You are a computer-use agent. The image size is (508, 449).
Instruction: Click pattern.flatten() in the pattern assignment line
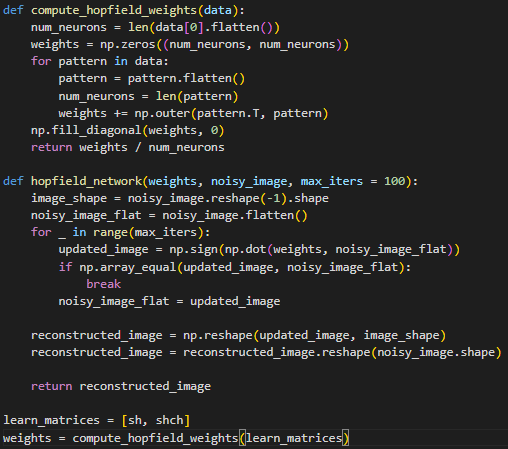[186, 79]
